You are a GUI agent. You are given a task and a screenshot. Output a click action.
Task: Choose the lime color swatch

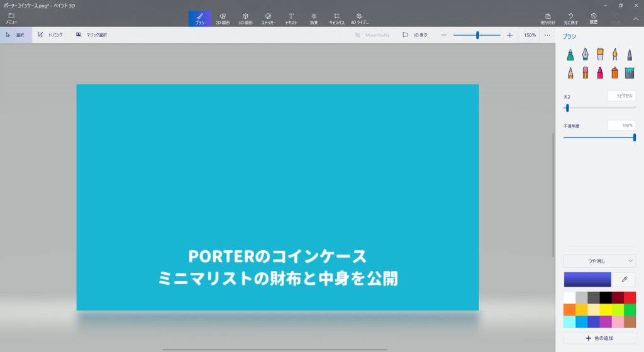coord(618,310)
